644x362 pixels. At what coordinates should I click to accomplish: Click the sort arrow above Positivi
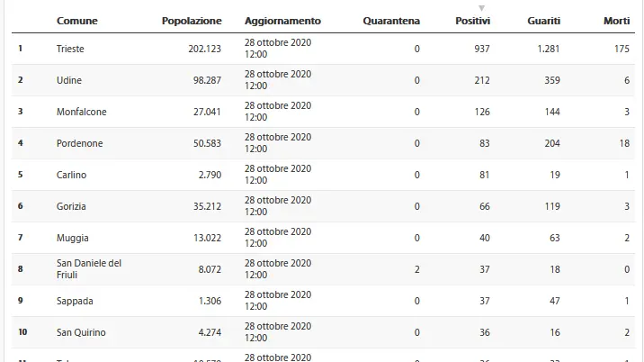(482, 8)
